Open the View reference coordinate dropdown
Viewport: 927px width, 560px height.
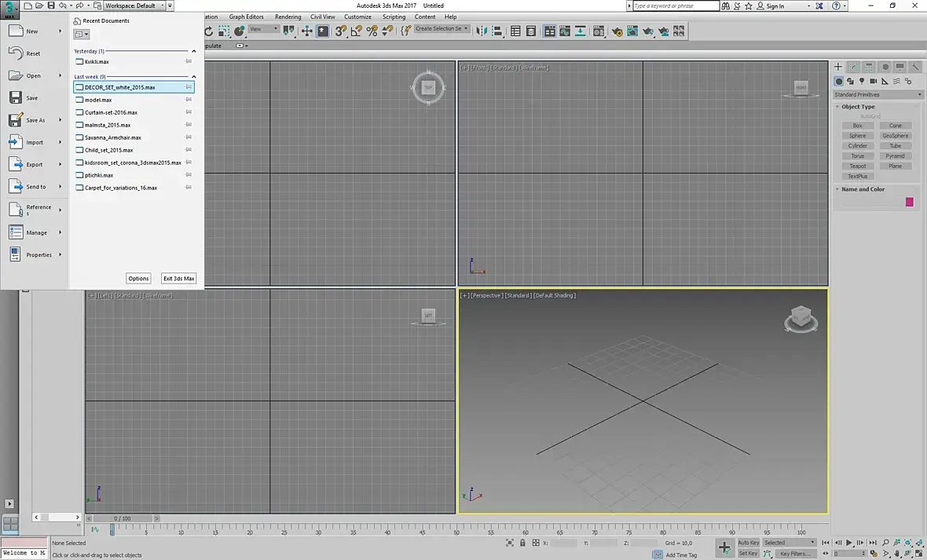tap(264, 29)
